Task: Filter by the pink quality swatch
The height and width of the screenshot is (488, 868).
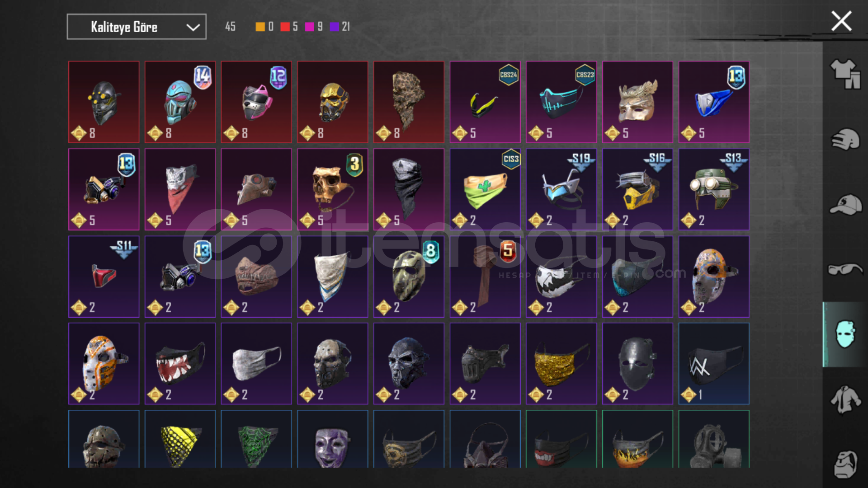Action: point(310,27)
